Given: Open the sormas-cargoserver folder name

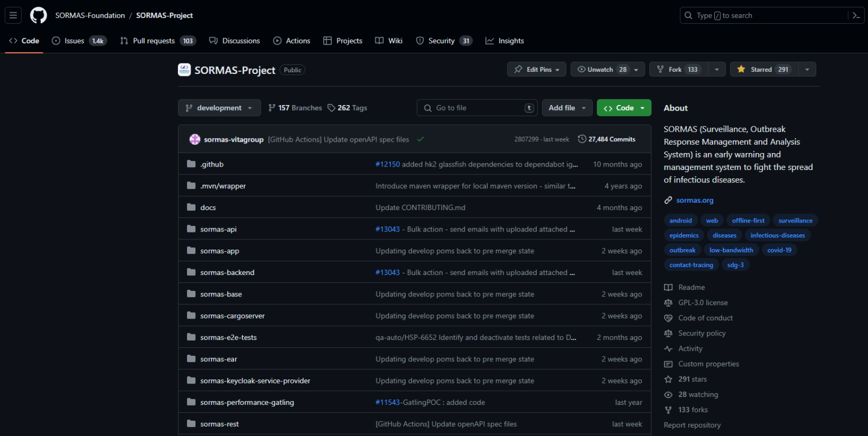Looking at the screenshot, I should click(232, 316).
